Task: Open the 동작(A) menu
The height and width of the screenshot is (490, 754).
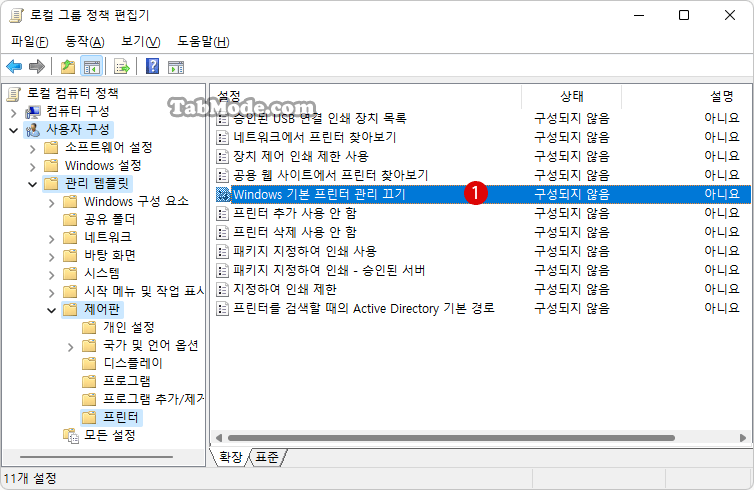Action: tap(85, 41)
